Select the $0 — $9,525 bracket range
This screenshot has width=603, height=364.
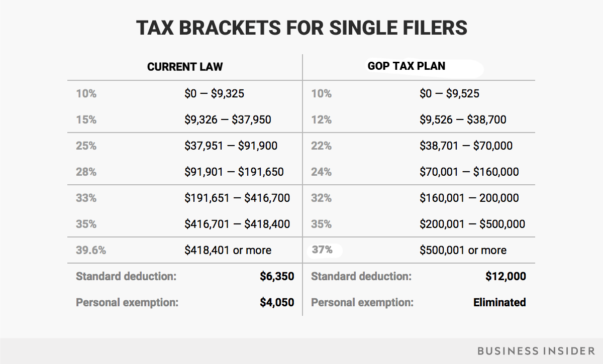point(449,93)
